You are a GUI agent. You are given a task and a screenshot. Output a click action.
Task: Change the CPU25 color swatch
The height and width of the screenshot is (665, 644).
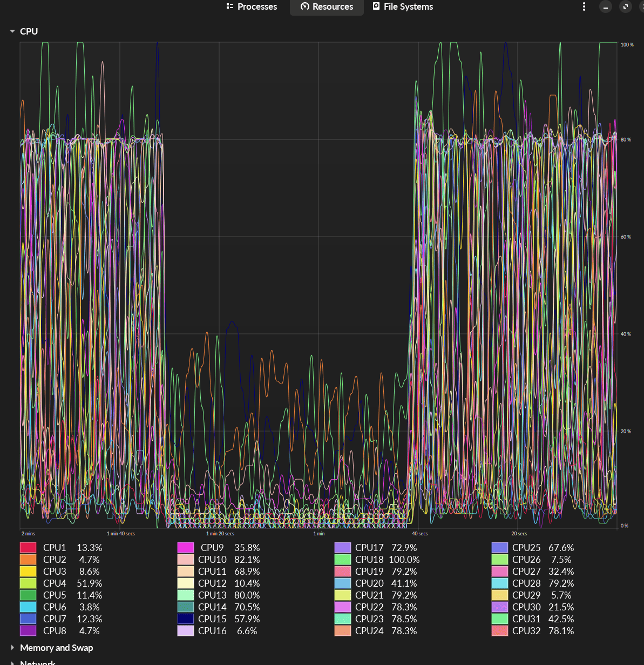coord(500,548)
